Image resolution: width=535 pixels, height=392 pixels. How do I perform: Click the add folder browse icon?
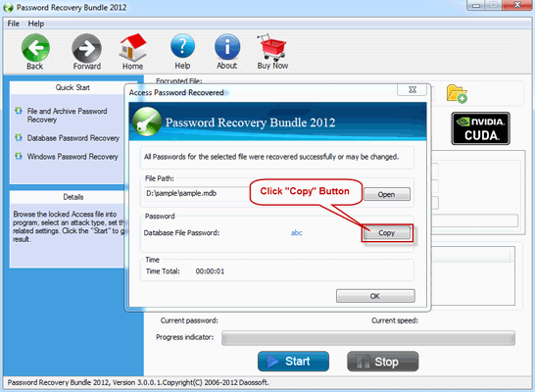pos(457,93)
